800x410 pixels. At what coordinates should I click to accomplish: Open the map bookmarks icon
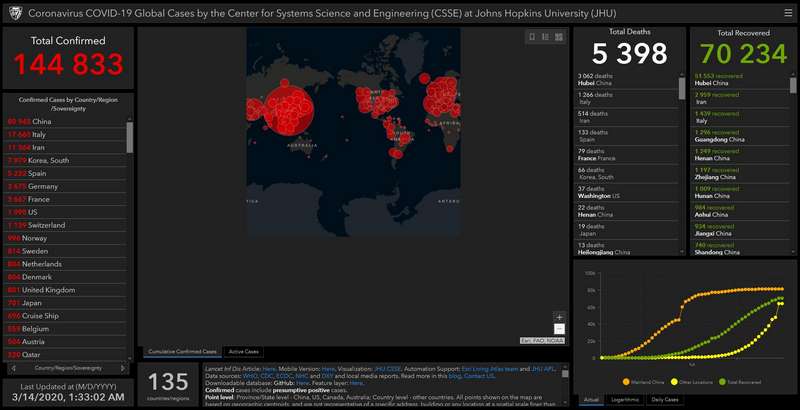click(531, 37)
